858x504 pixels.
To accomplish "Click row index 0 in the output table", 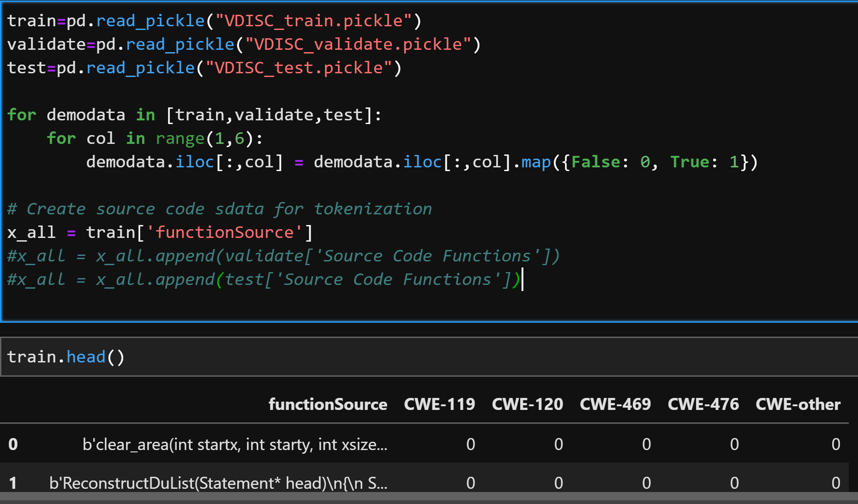I will 12,444.
